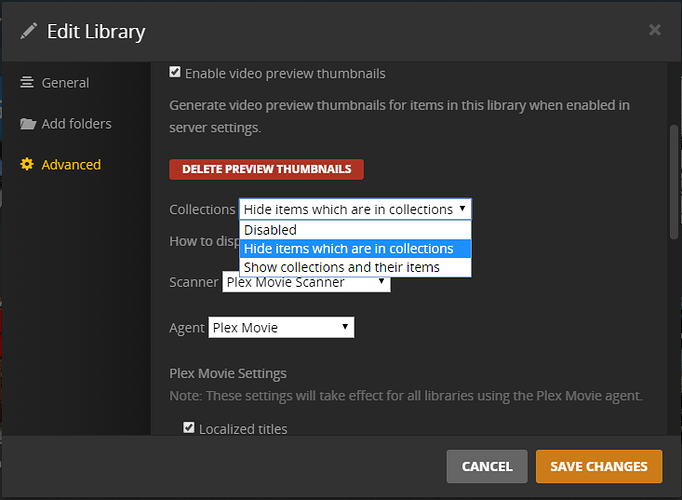Open the Scanner dropdown

coord(306,283)
